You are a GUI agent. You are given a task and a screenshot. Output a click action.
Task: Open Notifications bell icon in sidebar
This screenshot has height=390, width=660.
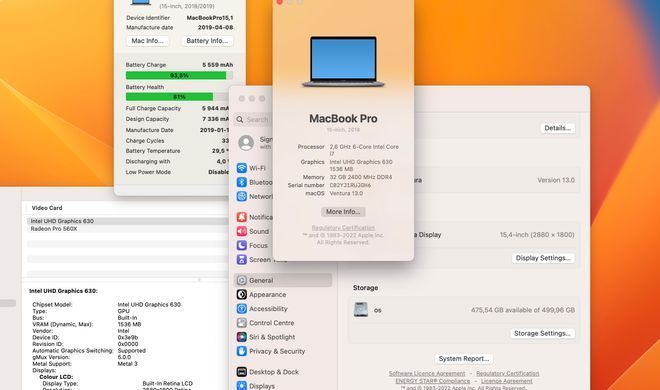point(242,217)
